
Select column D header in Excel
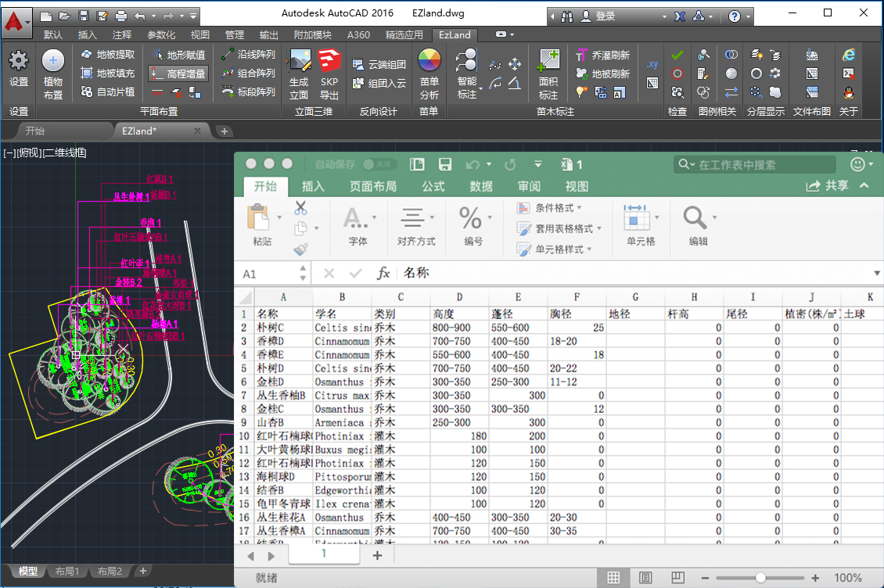tap(459, 297)
